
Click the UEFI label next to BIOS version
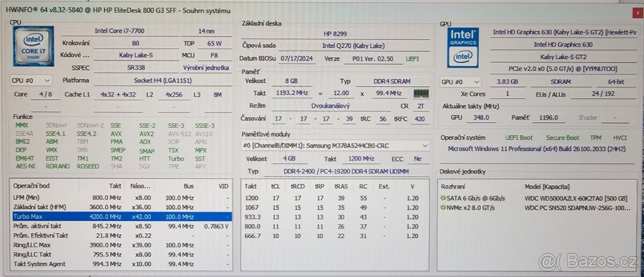click(x=413, y=58)
